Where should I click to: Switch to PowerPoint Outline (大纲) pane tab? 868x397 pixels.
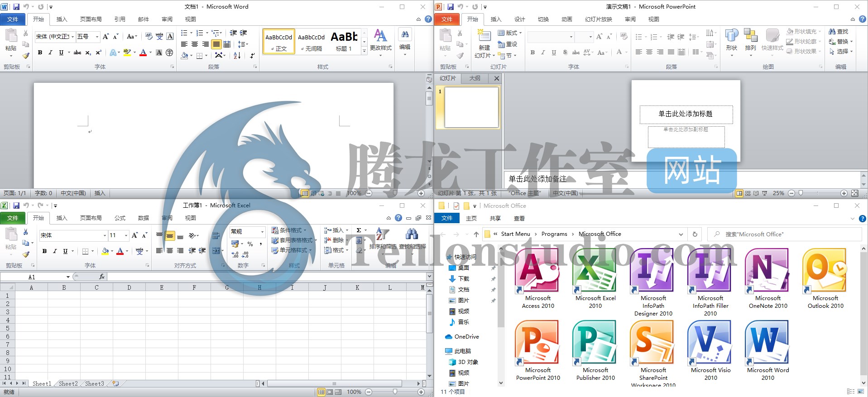475,78
